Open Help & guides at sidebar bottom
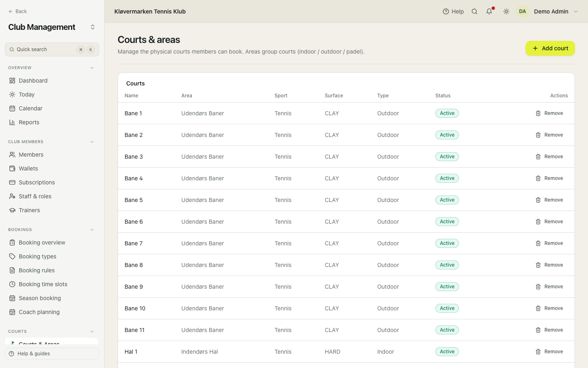588x368 pixels. [x=52, y=354]
